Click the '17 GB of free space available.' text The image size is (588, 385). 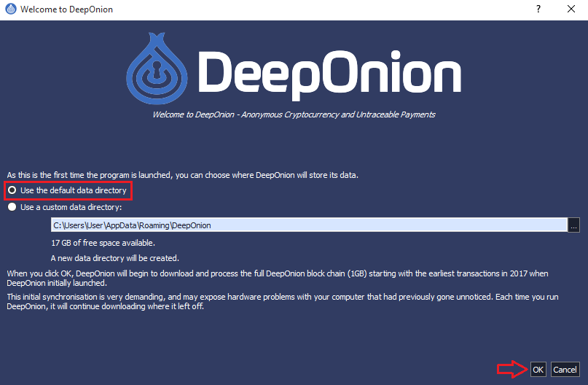click(103, 243)
